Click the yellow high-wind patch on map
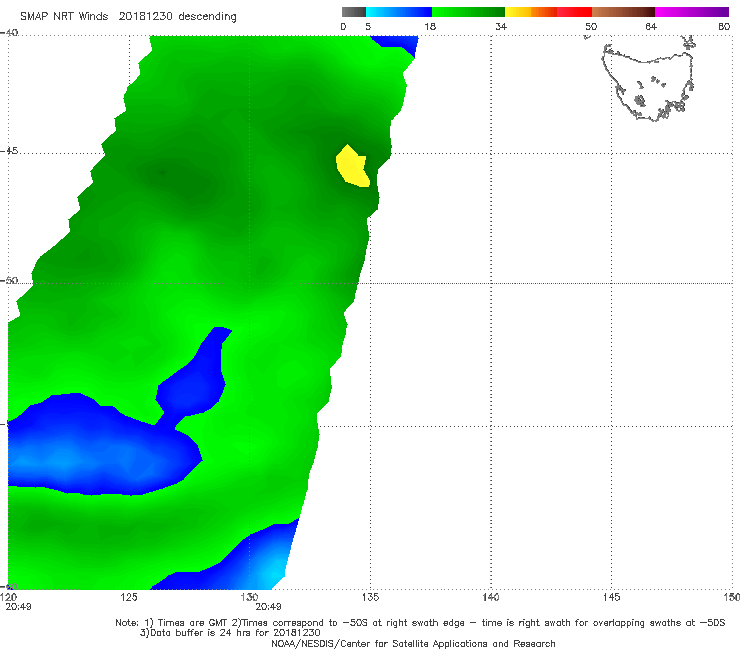 click(x=353, y=167)
